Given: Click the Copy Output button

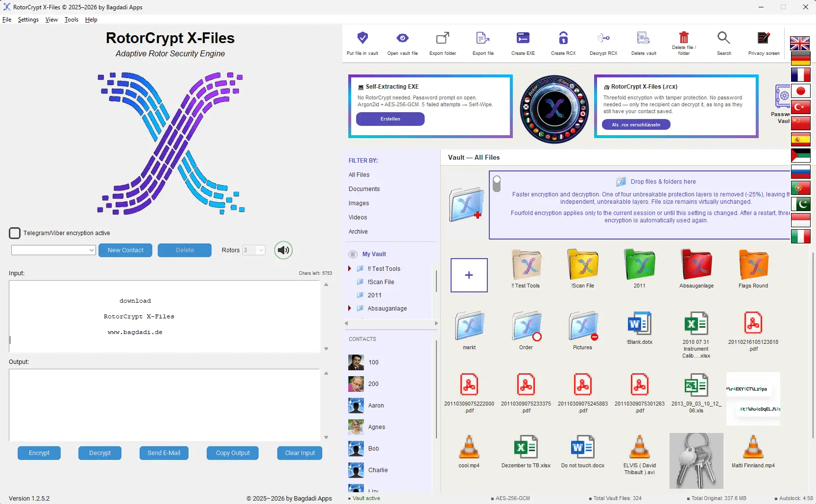Looking at the screenshot, I should [233, 453].
